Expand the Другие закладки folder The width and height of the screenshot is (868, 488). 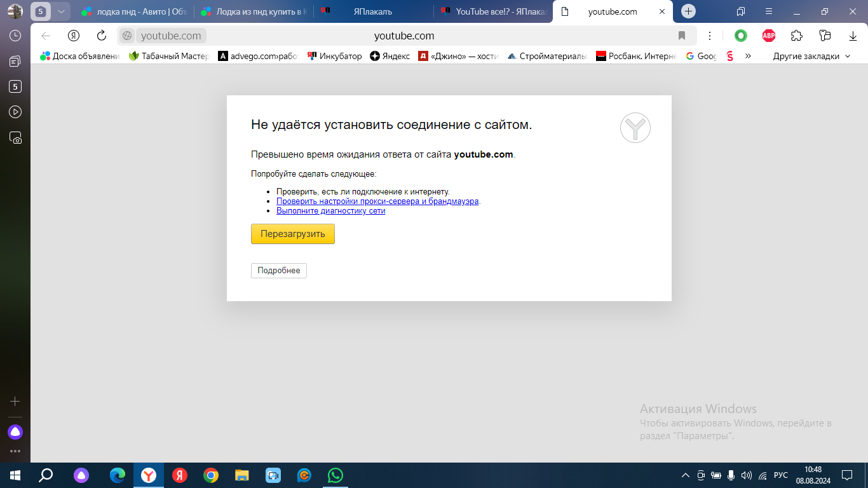point(811,56)
